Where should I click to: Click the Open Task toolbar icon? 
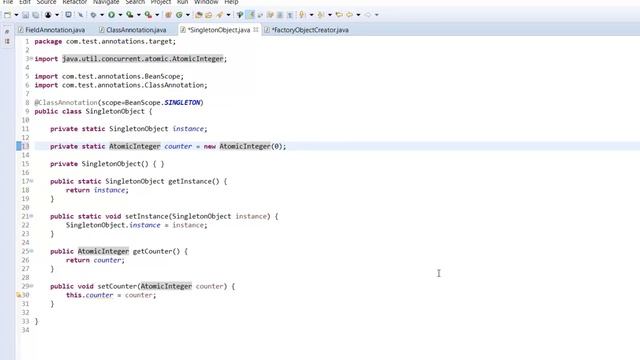[x=209, y=15]
